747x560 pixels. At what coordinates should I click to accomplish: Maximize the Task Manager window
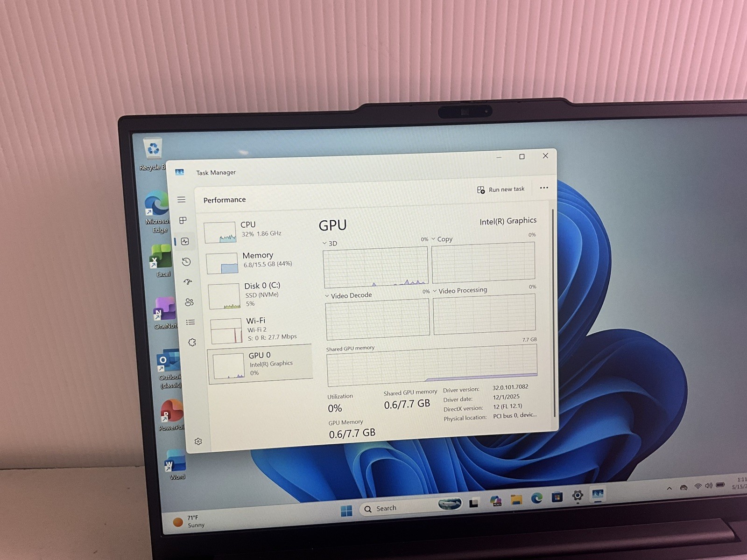point(522,156)
